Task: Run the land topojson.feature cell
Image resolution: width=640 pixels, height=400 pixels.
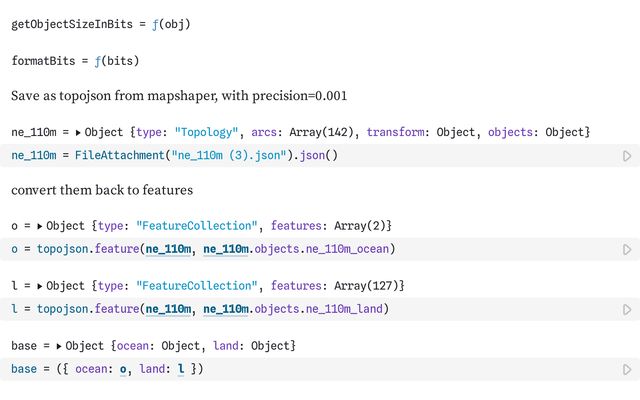Action: (x=627, y=310)
